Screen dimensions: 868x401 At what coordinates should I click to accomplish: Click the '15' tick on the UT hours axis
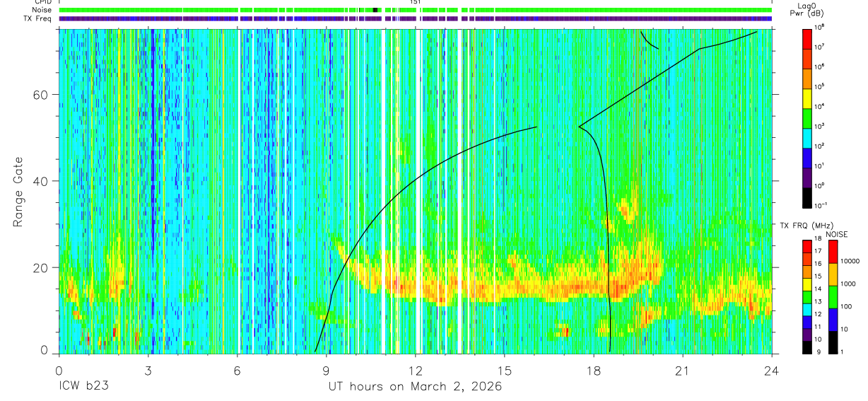[504, 370]
